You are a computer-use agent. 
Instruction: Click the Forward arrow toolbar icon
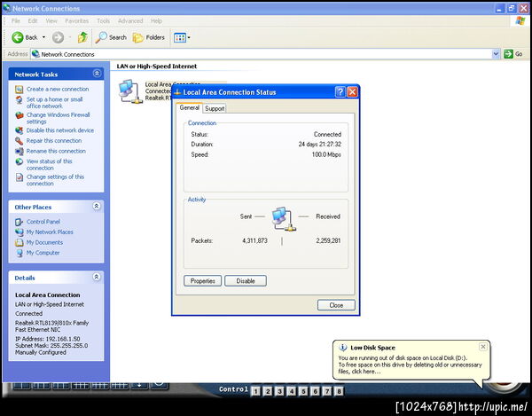tap(58, 37)
